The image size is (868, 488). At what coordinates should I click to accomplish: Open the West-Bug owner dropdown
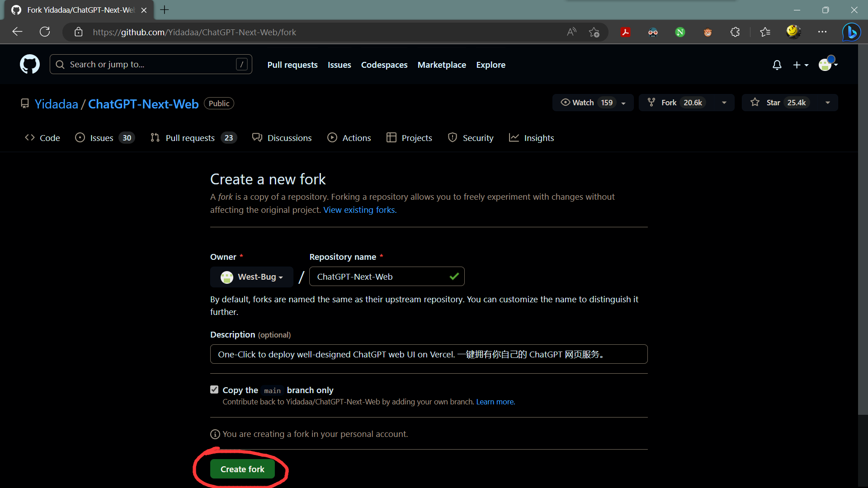pyautogui.click(x=252, y=277)
